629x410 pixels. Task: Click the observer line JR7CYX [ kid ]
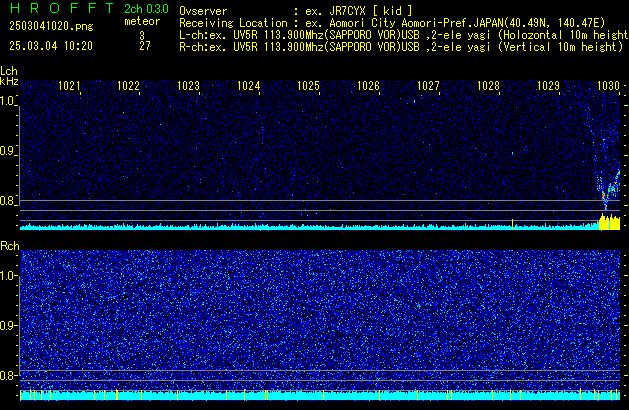tap(296, 11)
